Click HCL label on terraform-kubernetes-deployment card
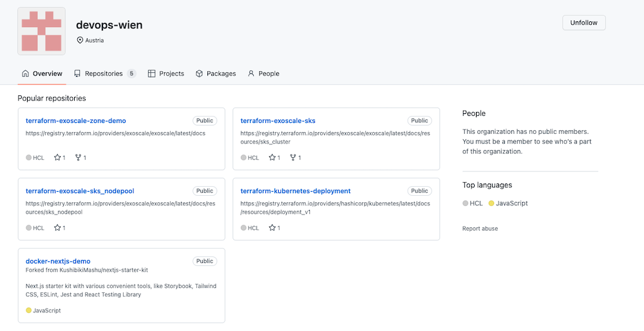Screen dimensions: 644x331 (253, 228)
